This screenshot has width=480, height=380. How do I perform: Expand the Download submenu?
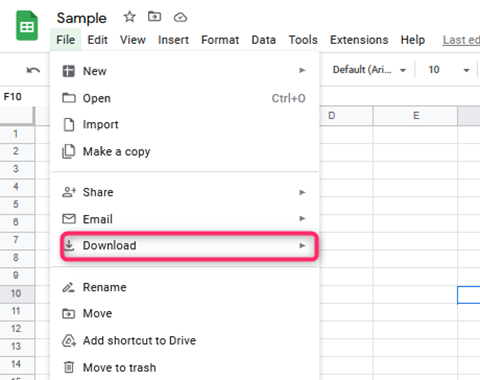click(189, 246)
